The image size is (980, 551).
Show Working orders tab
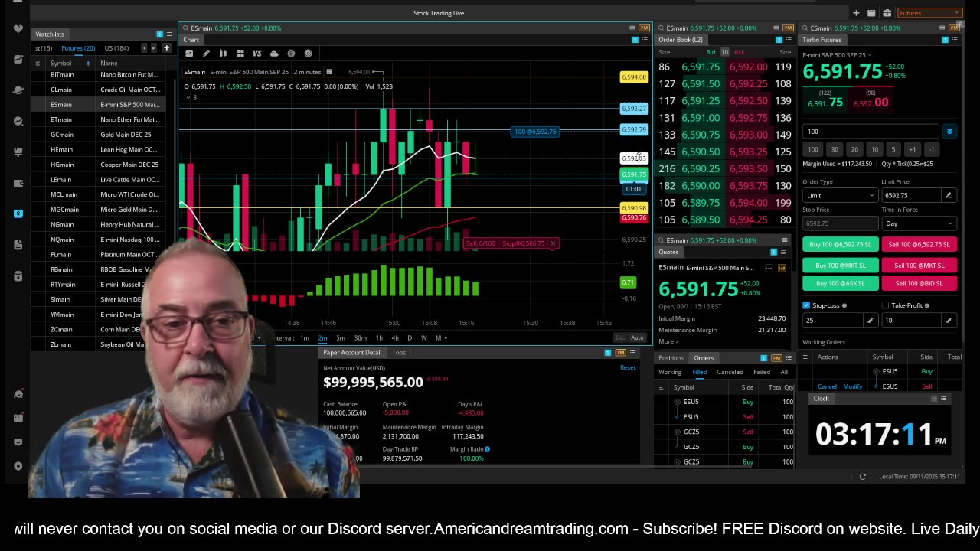click(670, 373)
